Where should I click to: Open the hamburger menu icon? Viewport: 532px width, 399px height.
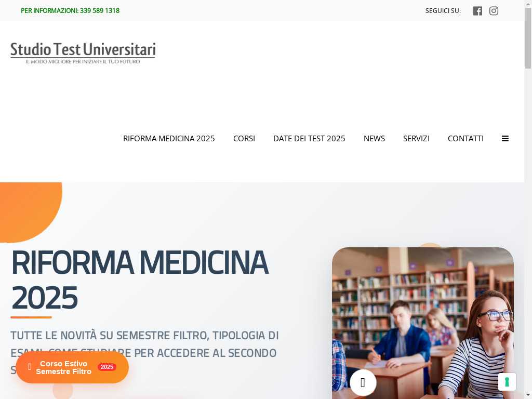(x=505, y=138)
